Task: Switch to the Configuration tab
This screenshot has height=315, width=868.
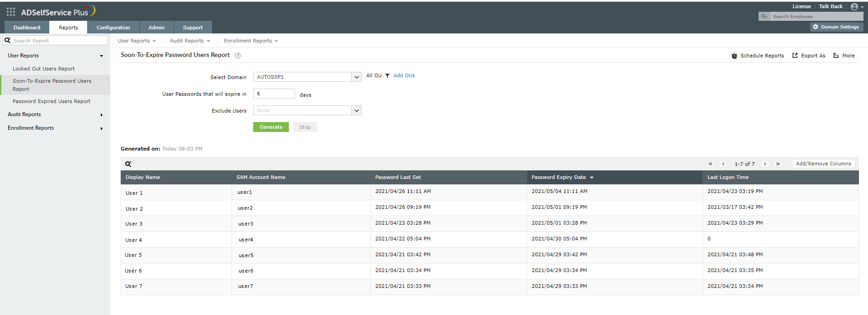Action: point(113,28)
